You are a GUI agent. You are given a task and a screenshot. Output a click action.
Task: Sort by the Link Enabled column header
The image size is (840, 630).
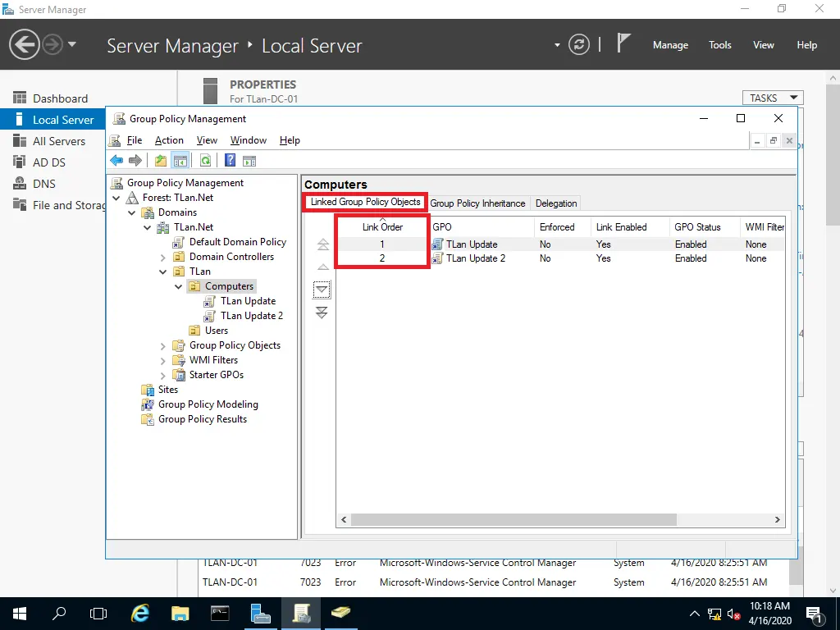pos(630,227)
